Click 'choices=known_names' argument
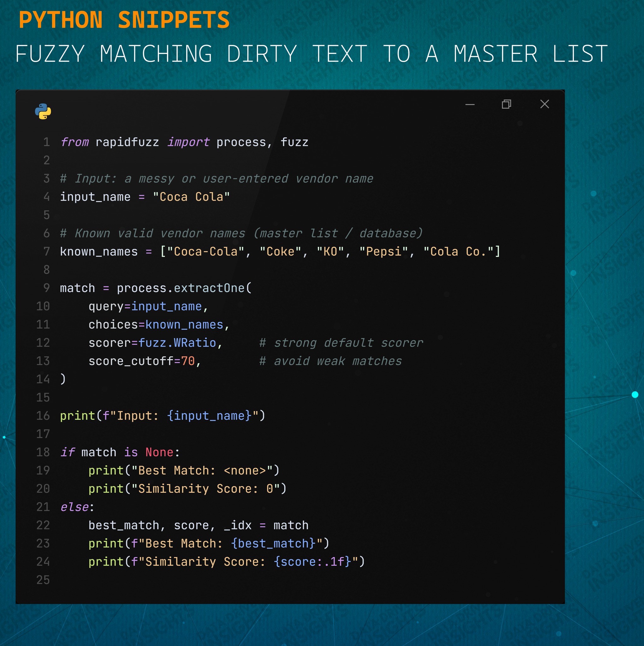 pos(156,325)
